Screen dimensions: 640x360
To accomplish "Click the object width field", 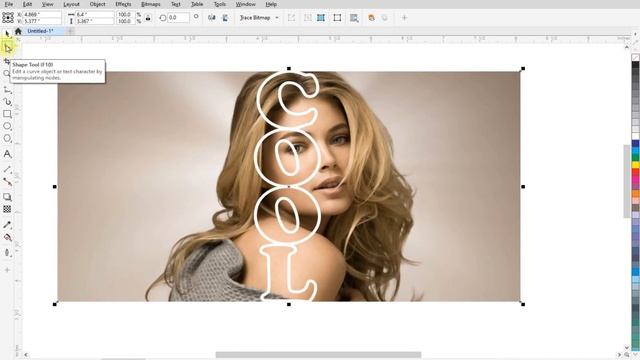I will click(95, 14).
